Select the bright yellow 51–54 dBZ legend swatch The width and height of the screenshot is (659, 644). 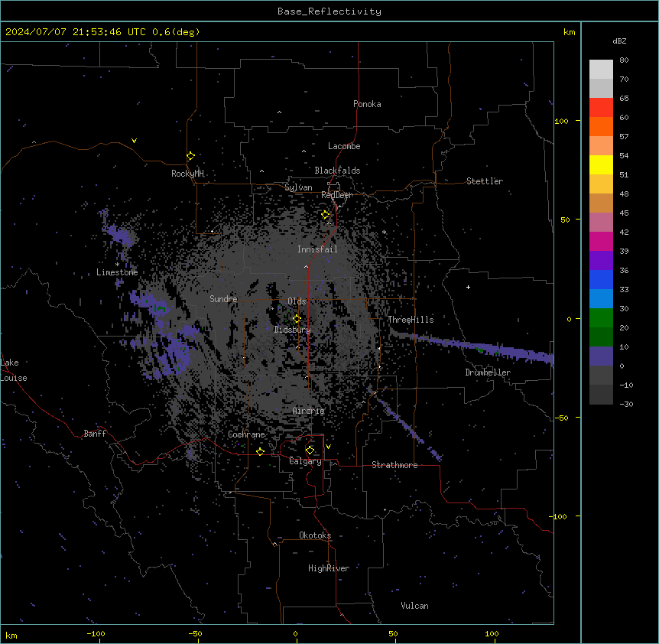[x=601, y=164]
